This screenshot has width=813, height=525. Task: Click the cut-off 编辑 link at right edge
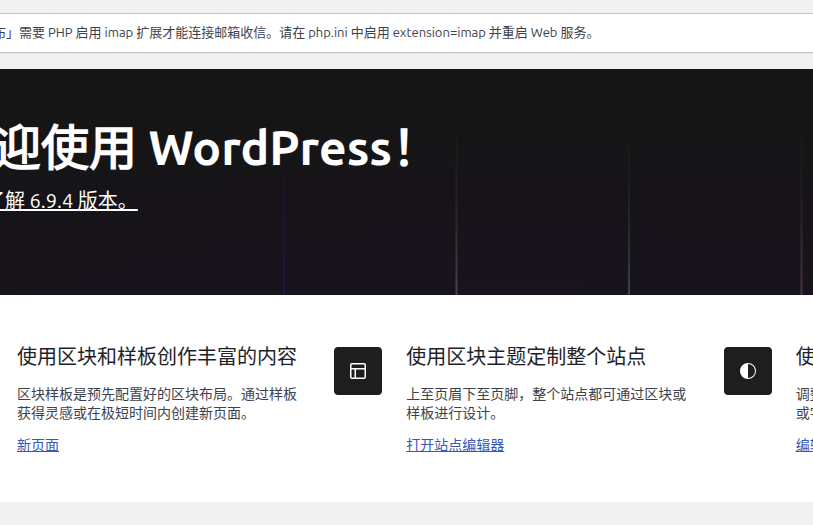pyautogui.click(x=804, y=445)
